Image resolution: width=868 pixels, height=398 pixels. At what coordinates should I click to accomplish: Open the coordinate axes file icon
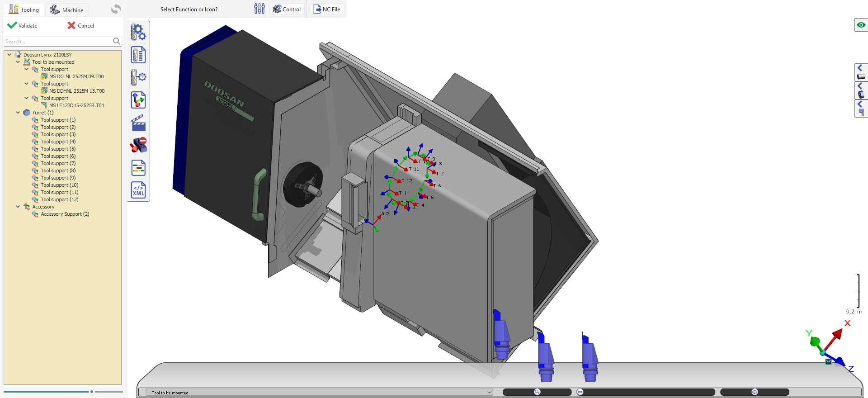coord(138,100)
